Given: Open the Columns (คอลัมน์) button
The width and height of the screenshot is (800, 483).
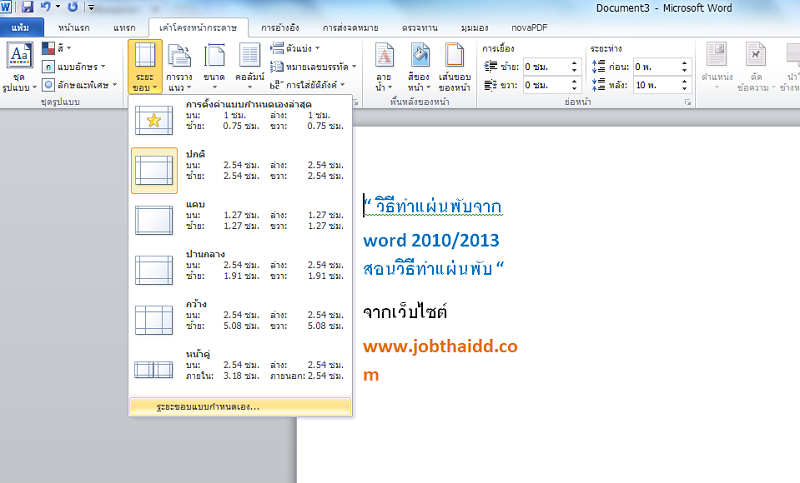Looking at the screenshot, I should (x=250, y=67).
